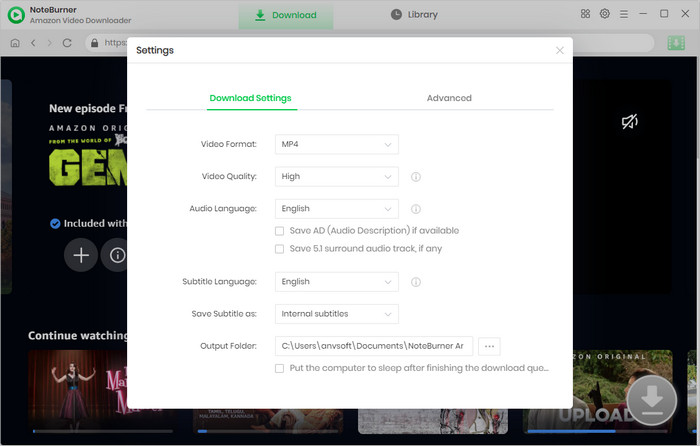Open the Upload show thumbnail
The image size is (700, 446).
coord(597,391)
